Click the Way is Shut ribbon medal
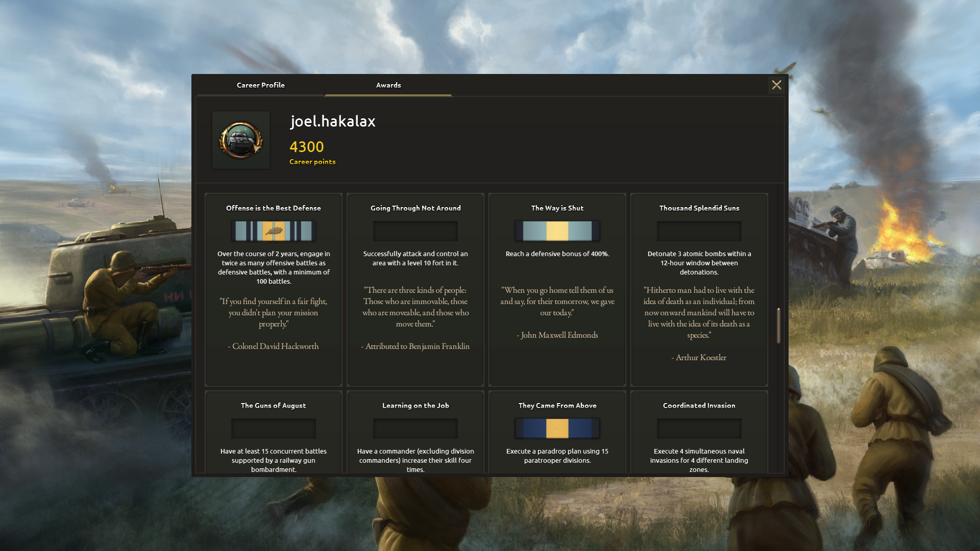This screenshot has width=980, height=551. 557,231
